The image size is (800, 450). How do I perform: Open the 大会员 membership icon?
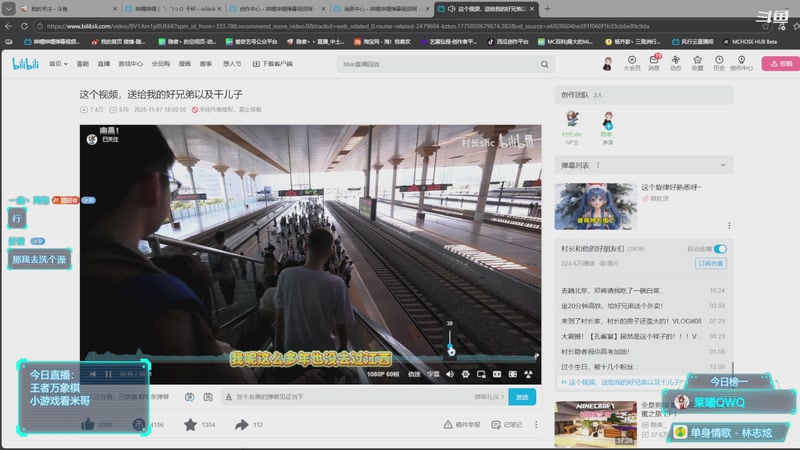click(632, 63)
